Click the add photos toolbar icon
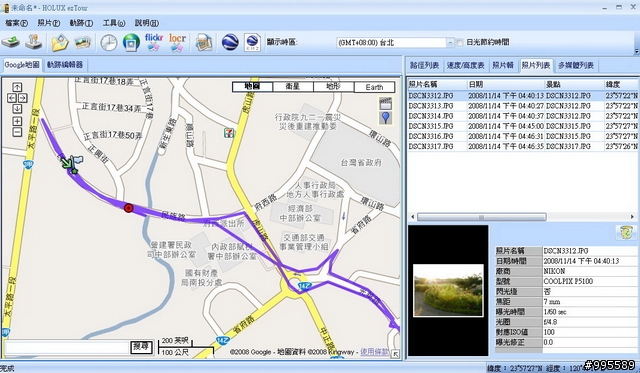This screenshot has height=373, width=640. (x=83, y=42)
